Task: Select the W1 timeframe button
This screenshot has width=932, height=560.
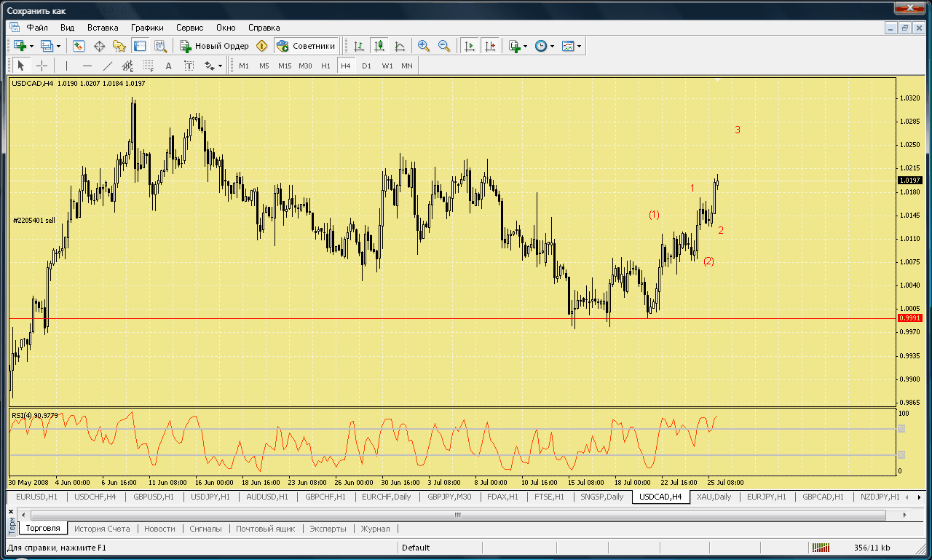Action: [x=387, y=66]
